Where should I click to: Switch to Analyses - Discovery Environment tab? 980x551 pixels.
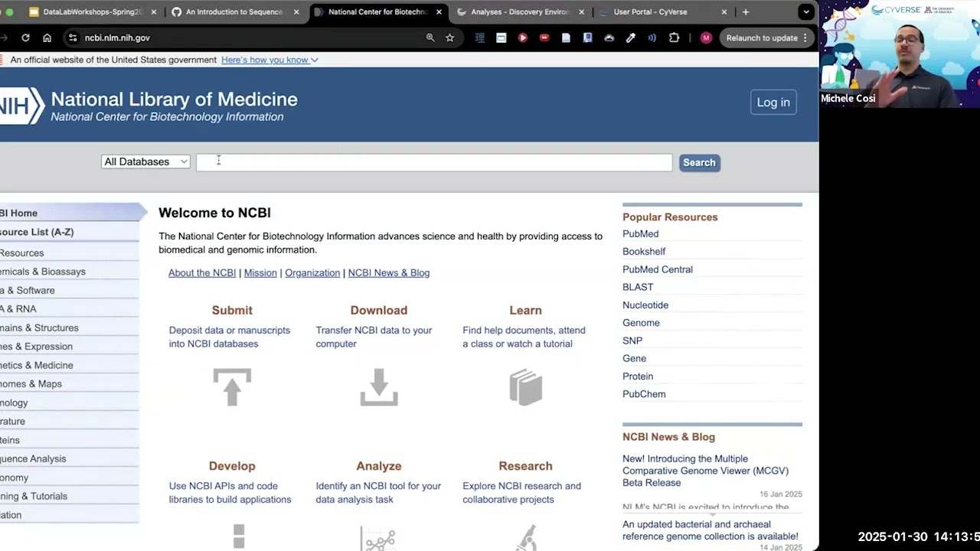point(521,11)
